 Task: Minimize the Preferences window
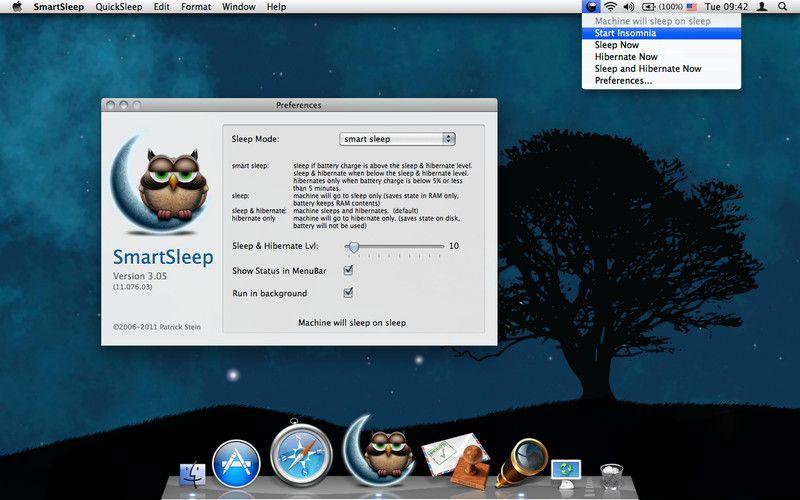click(123, 105)
